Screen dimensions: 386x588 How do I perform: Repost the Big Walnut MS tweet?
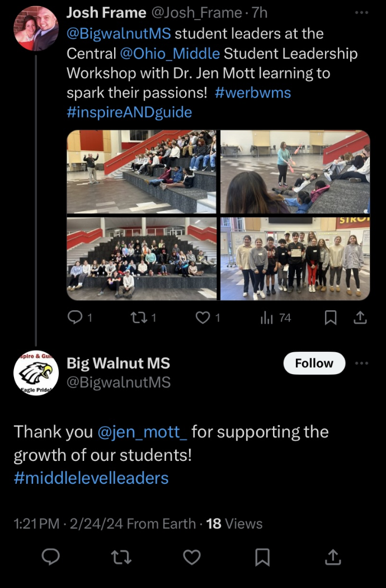[121, 557]
